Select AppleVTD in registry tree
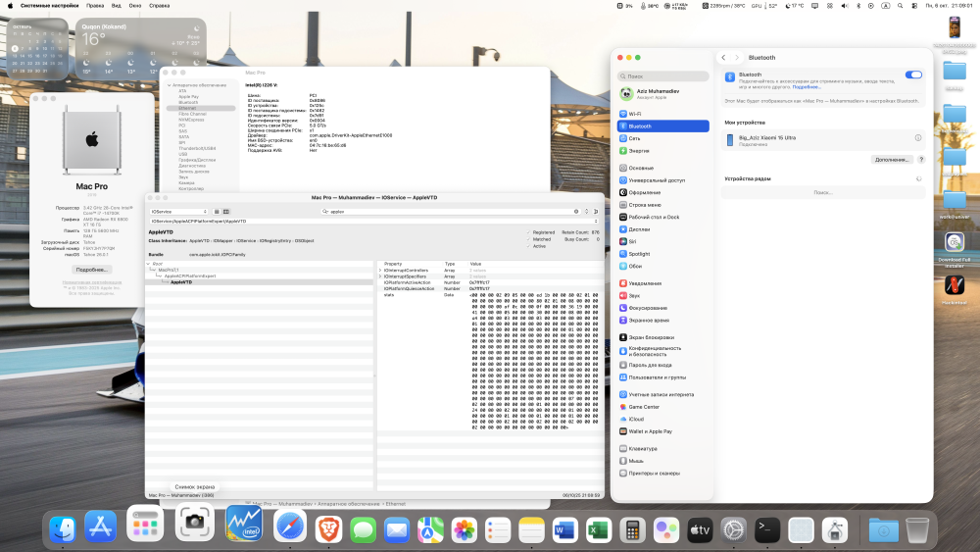The image size is (980, 552). (x=181, y=282)
